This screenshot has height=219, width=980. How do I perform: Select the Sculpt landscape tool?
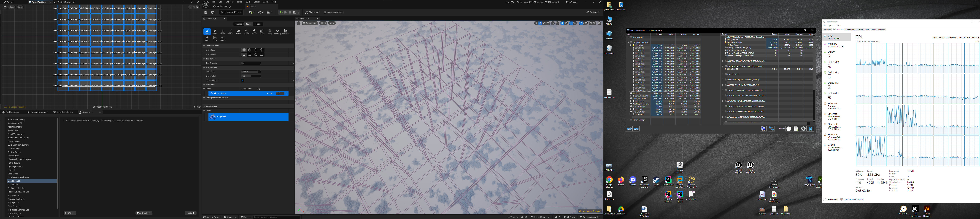207,32
